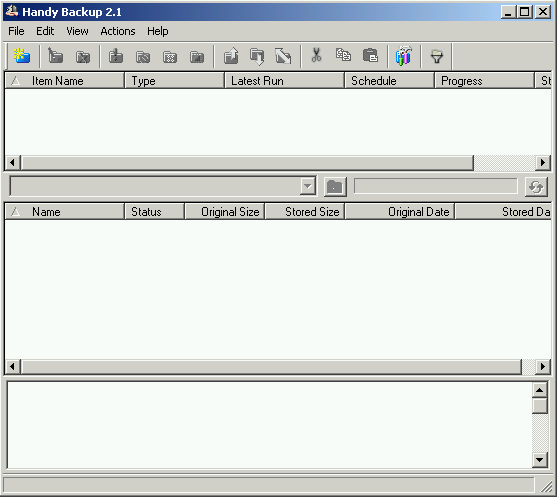557x497 pixels.
Task: Sort by the Schedule column header
Action: (390, 81)
